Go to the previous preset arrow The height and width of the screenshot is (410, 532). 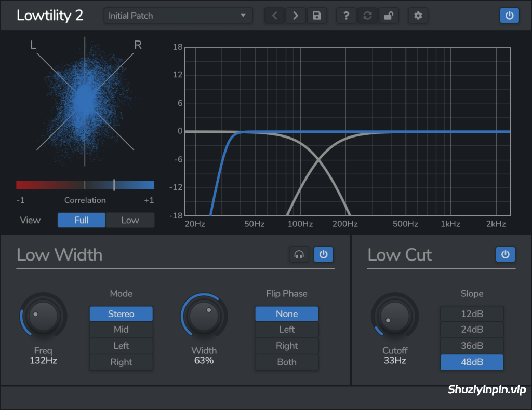tap(275, 16)
